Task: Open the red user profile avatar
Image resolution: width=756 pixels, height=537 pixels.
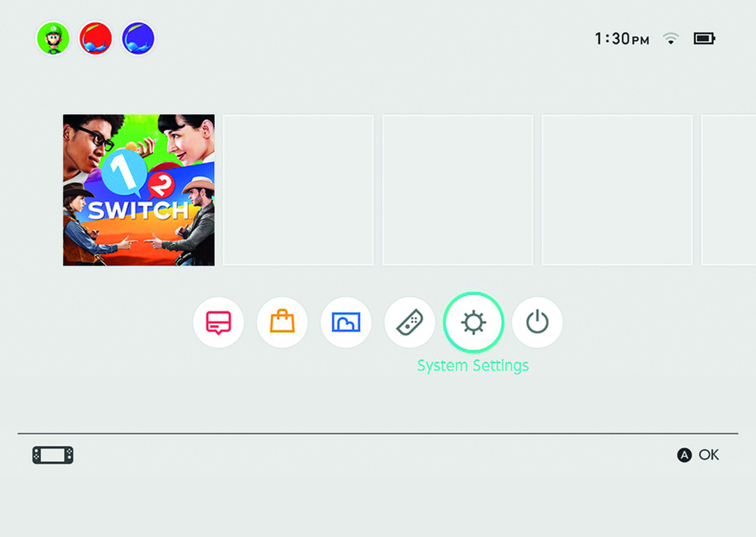Action: click(95, 38)
